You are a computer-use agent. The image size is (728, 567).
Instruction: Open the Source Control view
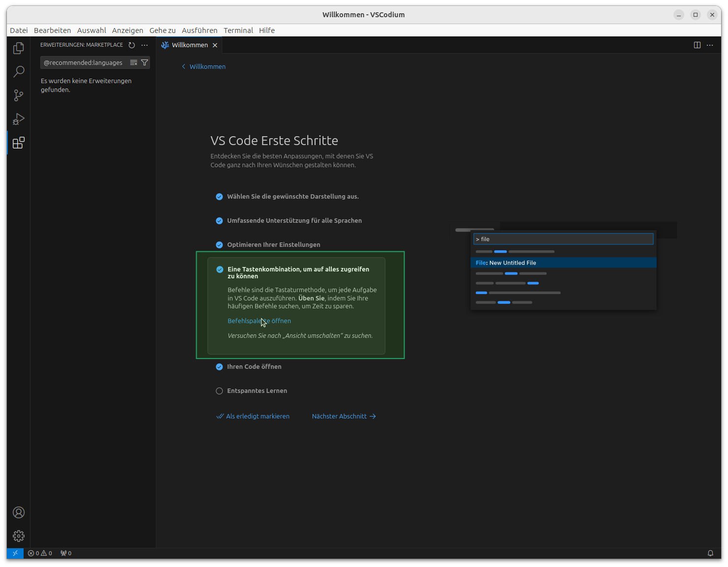coord(19,95)
